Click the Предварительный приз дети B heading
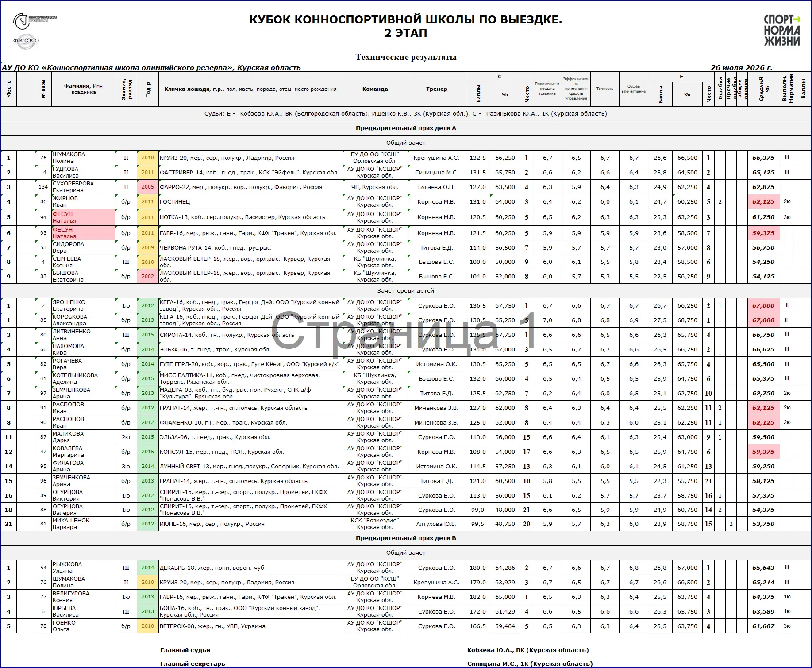 click(406, 538)
